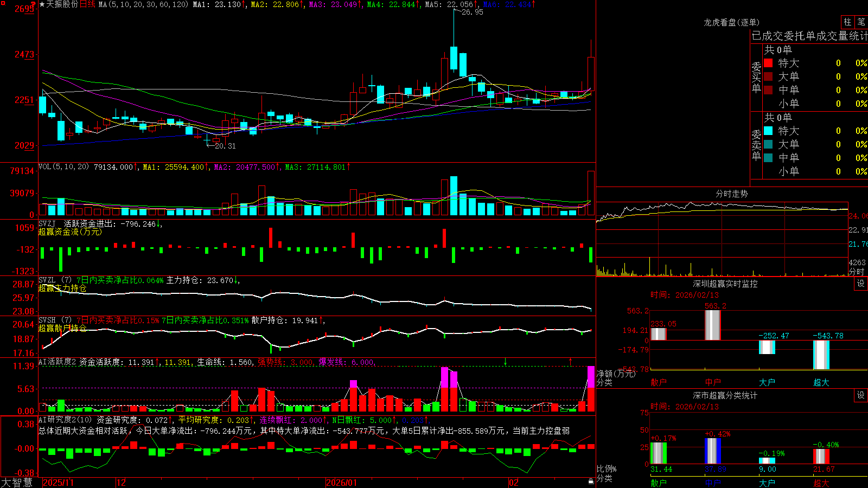Screen dimensions: 868x488
Task: Click the blue 中户 bar in 深市超赢分类统计
Action: pos(713,451)
